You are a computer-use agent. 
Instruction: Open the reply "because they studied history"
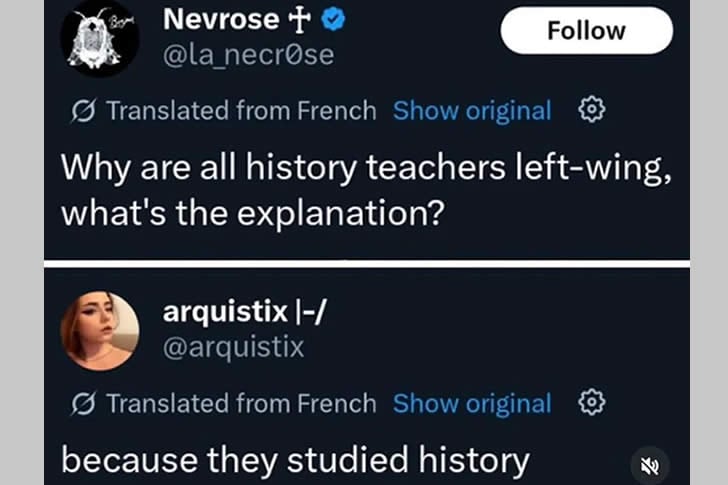(295, 459)
